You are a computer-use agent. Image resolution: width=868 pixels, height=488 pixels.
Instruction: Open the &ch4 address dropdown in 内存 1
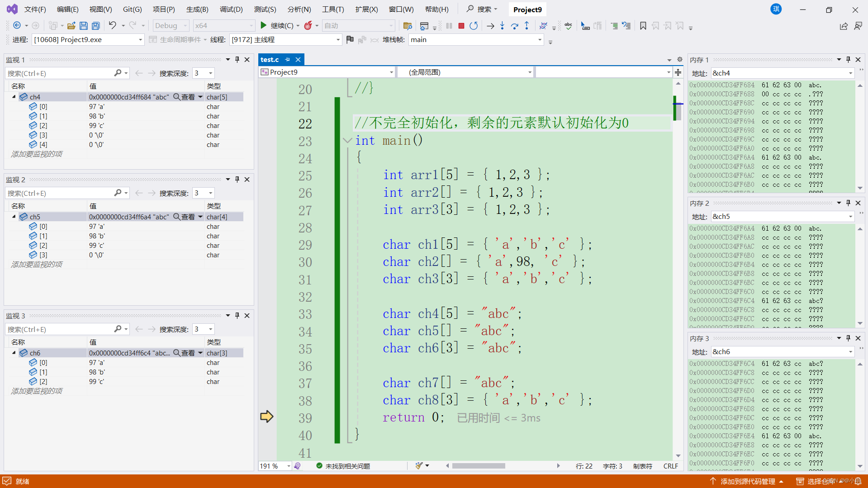click(x=850, y=73)
